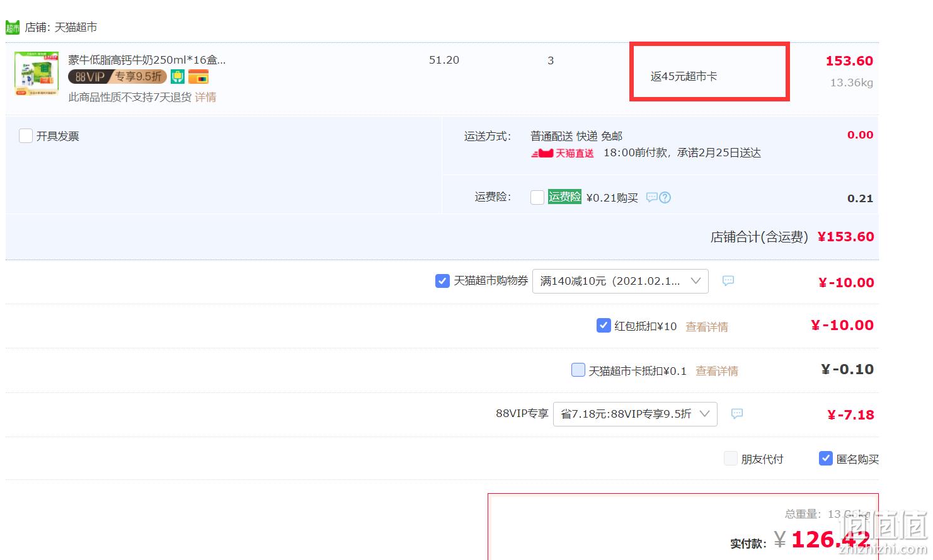Click the unit price 51.20
The image size is (933, 560).
(444, 60)
